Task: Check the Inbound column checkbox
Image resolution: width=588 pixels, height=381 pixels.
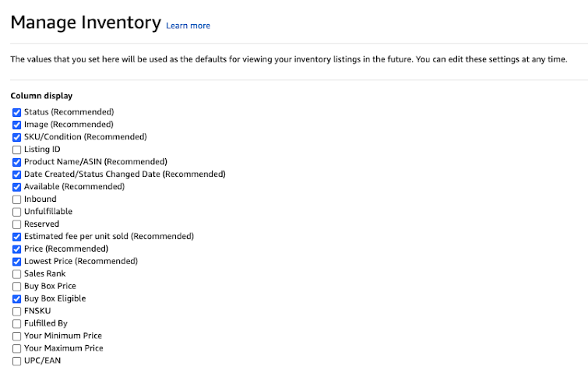Action: (x=17, y=199)
